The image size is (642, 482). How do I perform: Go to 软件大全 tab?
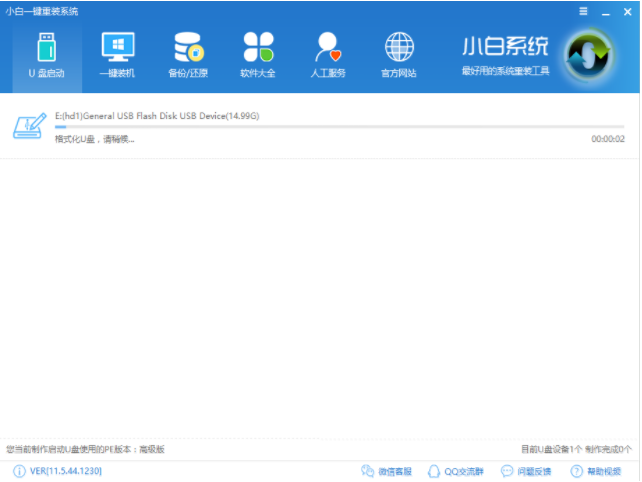[x=258, y=55]
